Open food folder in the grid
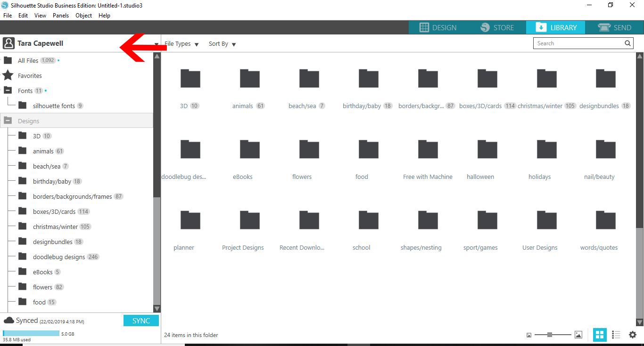644x346 pixels. click(369, 149)
